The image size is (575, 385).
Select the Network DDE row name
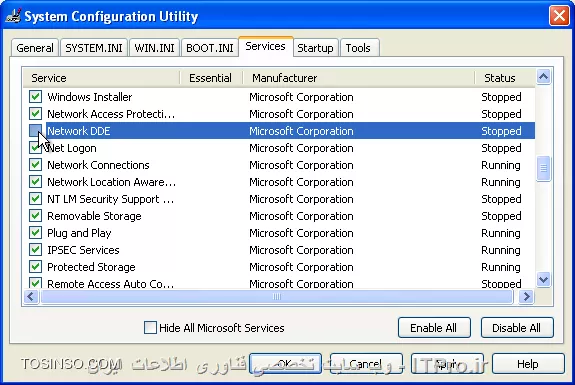pos(79,131)
